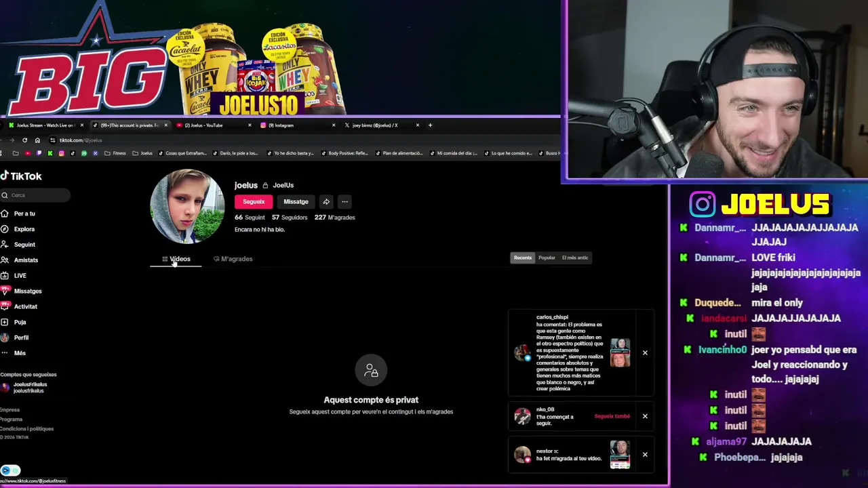This screenshot has width=868, height=488.
Task: Open the Per a tu home icon
Action: [5, 213]
